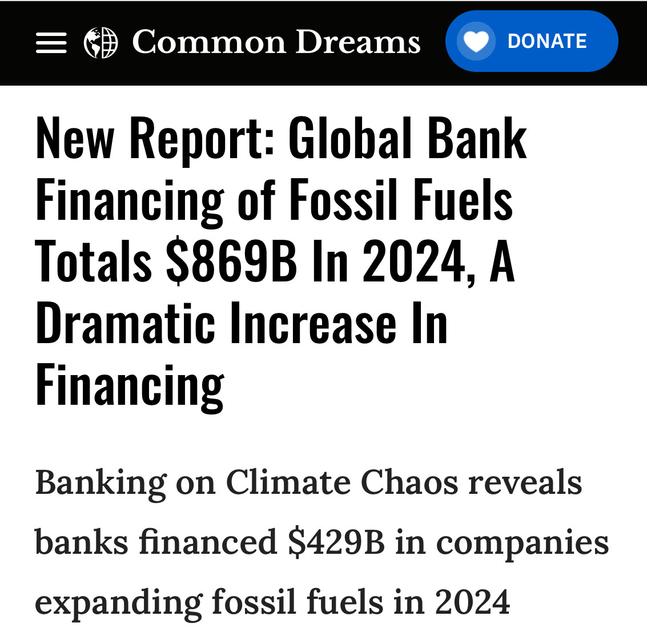Screen dimensions: 647x644
Task: Click 'Totals' word in the headline
Action: coord(93,261)
